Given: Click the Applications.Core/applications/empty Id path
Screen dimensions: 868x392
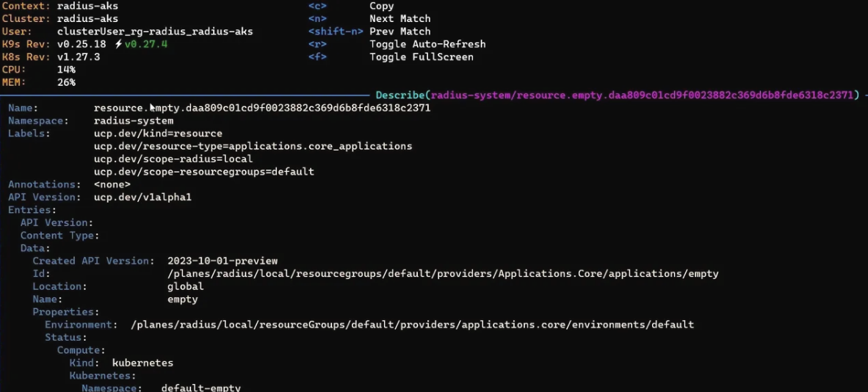Looking at the screenshot, I should click(443, 274).
